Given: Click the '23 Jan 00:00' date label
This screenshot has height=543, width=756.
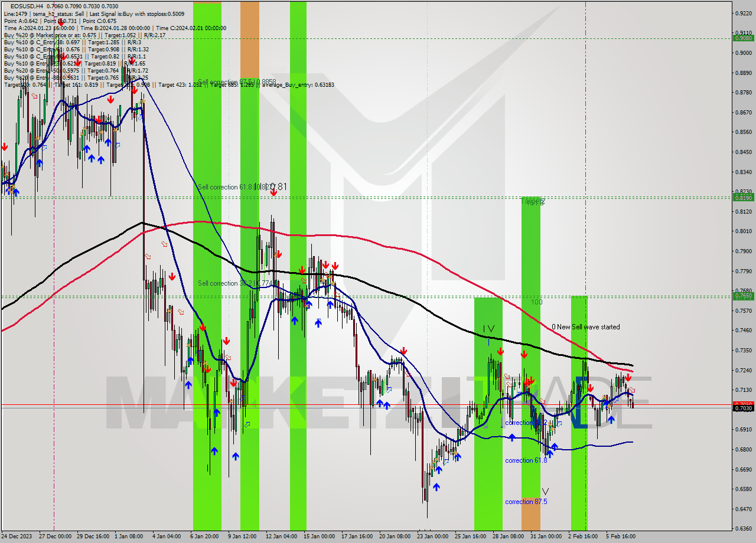Looking at the screenshot, I should coord(433,537).
